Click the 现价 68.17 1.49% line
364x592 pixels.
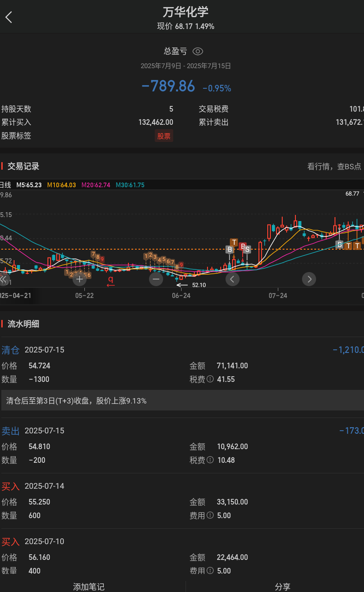tap(186, 26)
